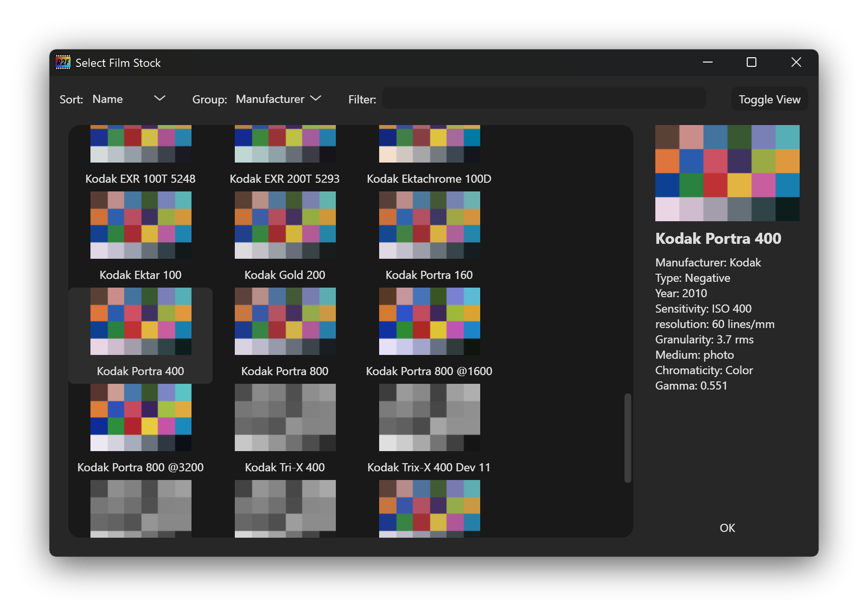Screen dimensions: 868x606
Task: Pick the Kodak Portra 160 color chart
Action: click(430, 225)
